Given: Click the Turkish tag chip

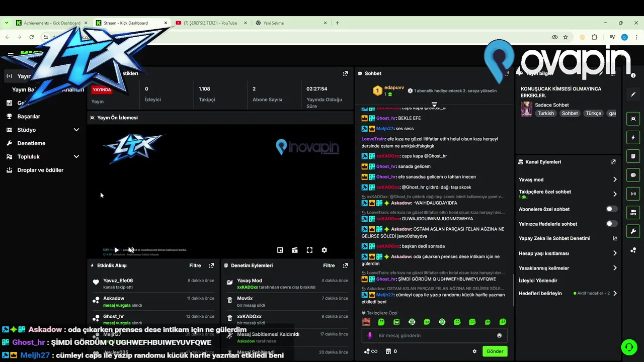Looking at the screenshot, I should [545, 113].
